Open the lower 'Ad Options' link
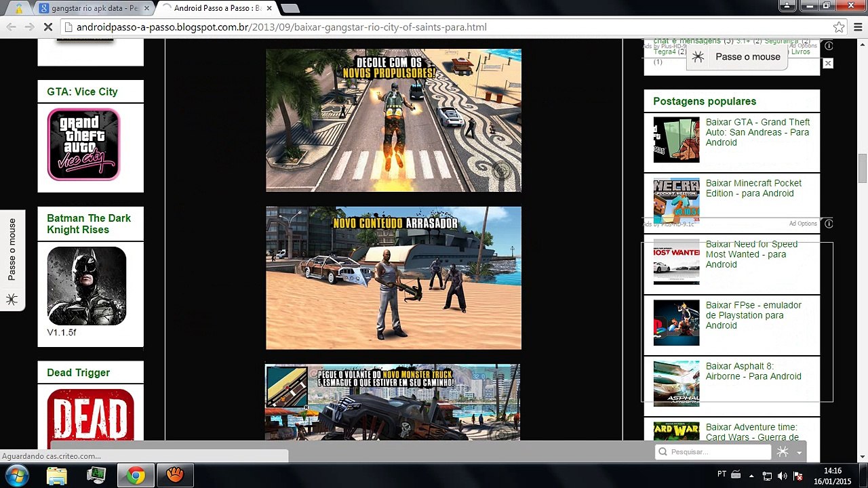This screenshot has width=868, height=488. tap(803, 224)
